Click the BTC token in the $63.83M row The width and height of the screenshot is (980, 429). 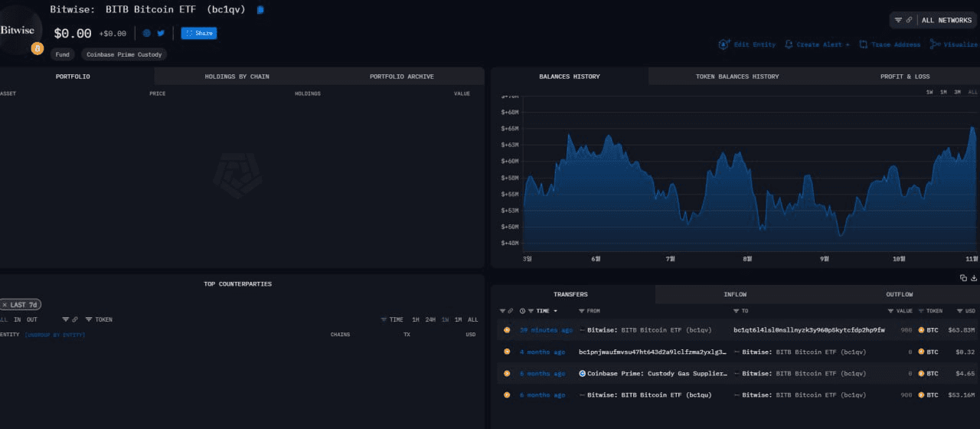tap(928, 330)
